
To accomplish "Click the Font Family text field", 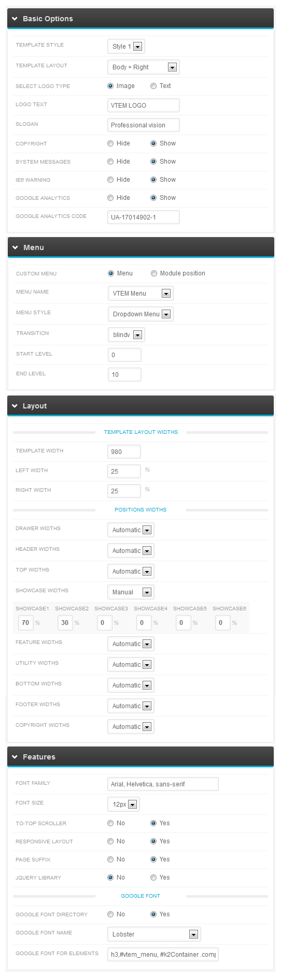I will click(x=163, y=784).
